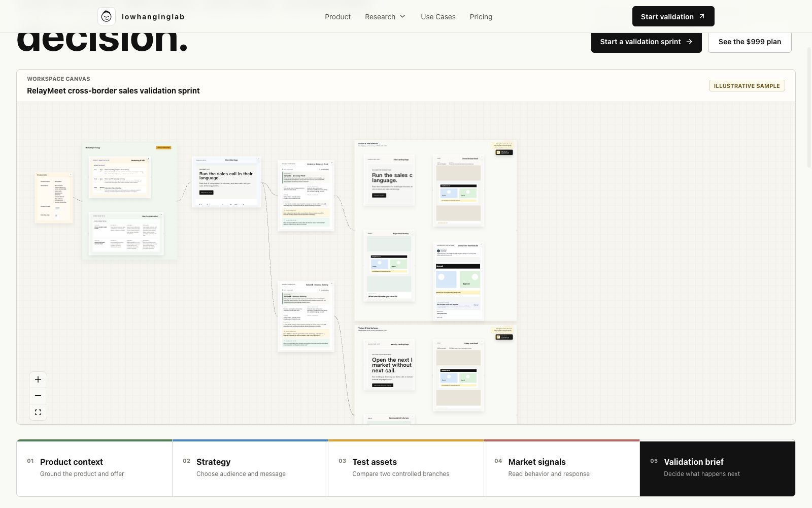Click the lowhanginglab logo icon
Image resolution: width=812 pixels, height=508 pixels.
coord(107,16)
